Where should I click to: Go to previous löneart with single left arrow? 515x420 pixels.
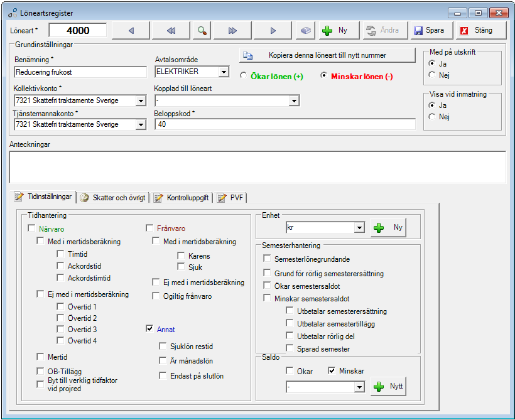pos(131,31)
